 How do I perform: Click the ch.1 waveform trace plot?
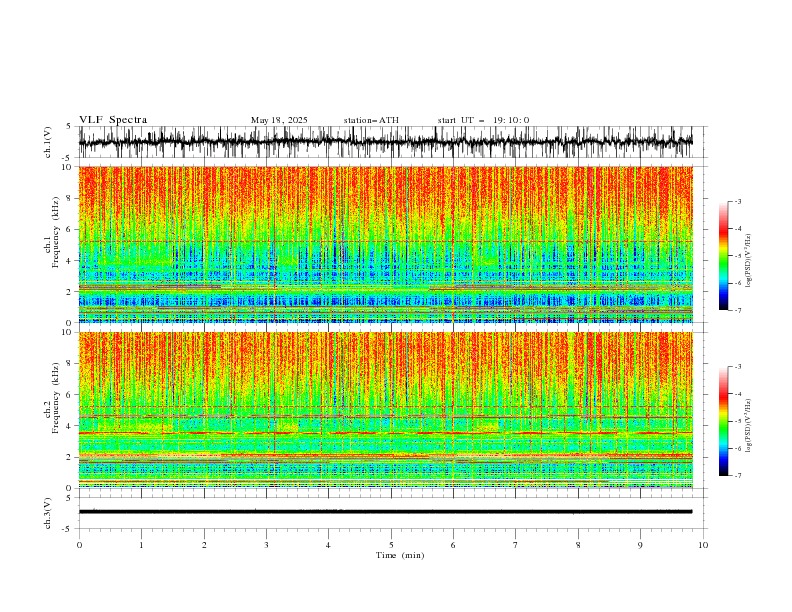386,142
